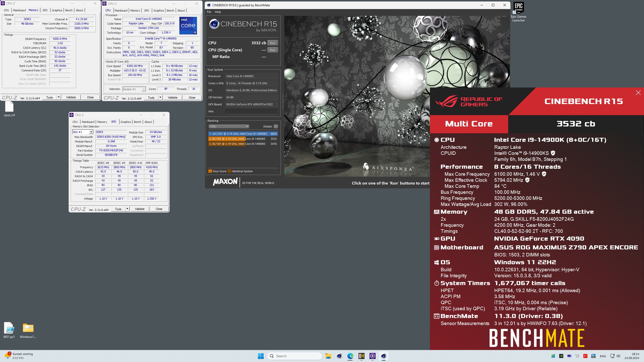Click the Multiplier x63.0 value
The height and width of the screenshot is (362, 644).
(135, 70)
